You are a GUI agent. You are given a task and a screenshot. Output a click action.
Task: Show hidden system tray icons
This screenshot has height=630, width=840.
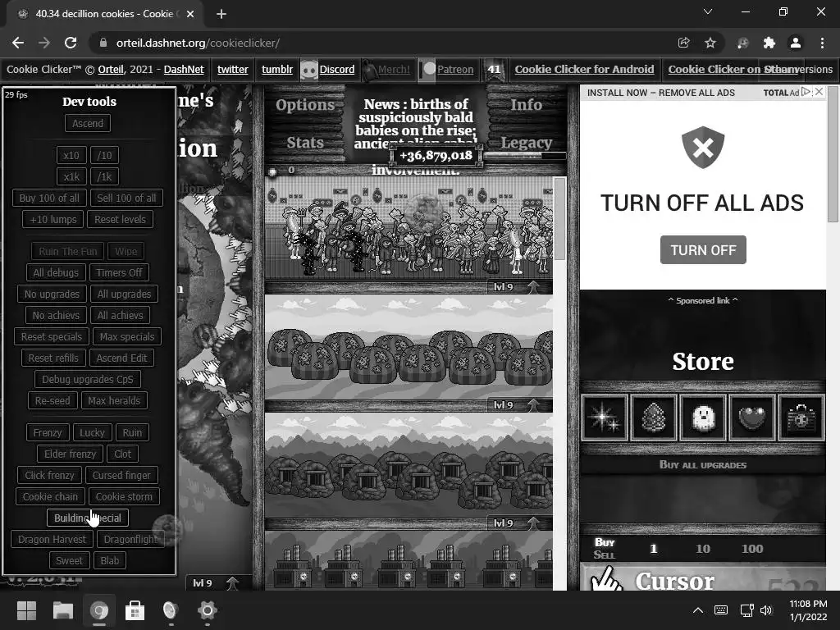pyautogui.click(x=697, y=610)
